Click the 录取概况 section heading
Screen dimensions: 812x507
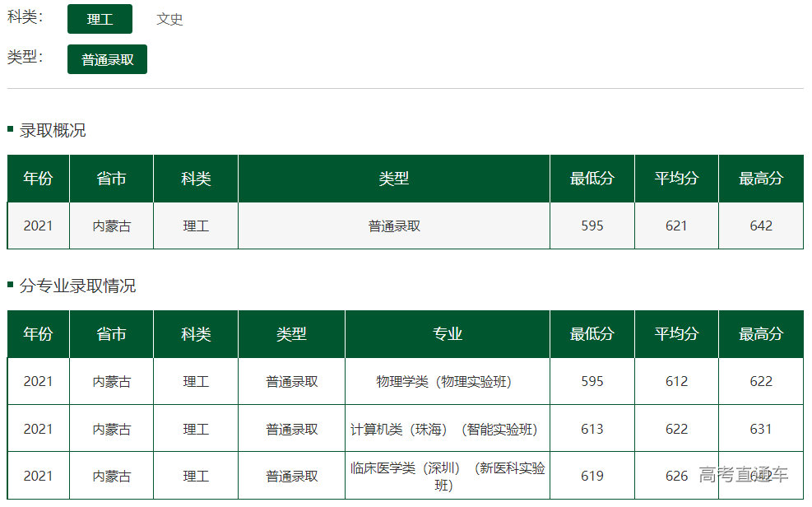pyautogui.click(x=53, y=130)
